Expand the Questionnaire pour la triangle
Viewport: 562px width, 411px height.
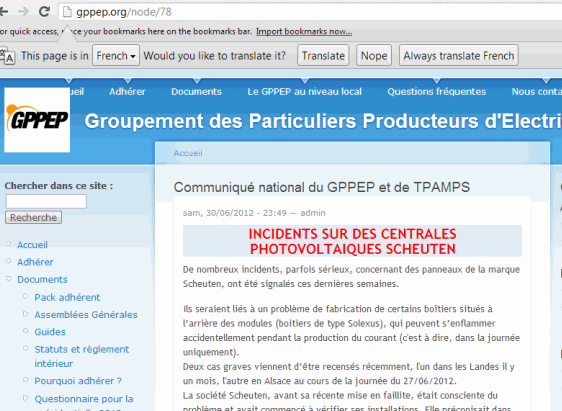click(25, 398)
